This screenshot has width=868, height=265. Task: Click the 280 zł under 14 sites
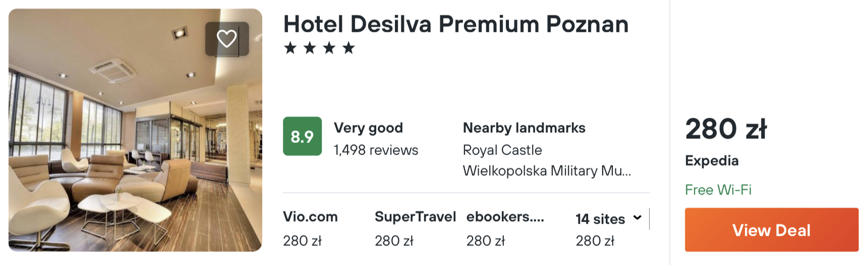595,241
